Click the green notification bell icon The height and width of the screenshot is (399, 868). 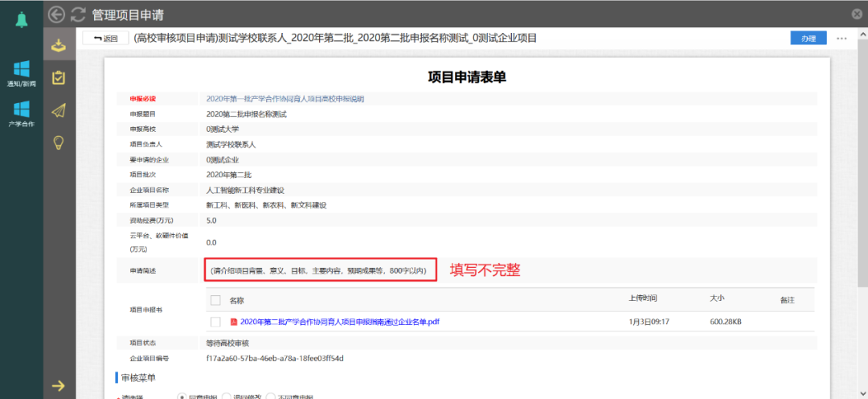click(22, 20)
